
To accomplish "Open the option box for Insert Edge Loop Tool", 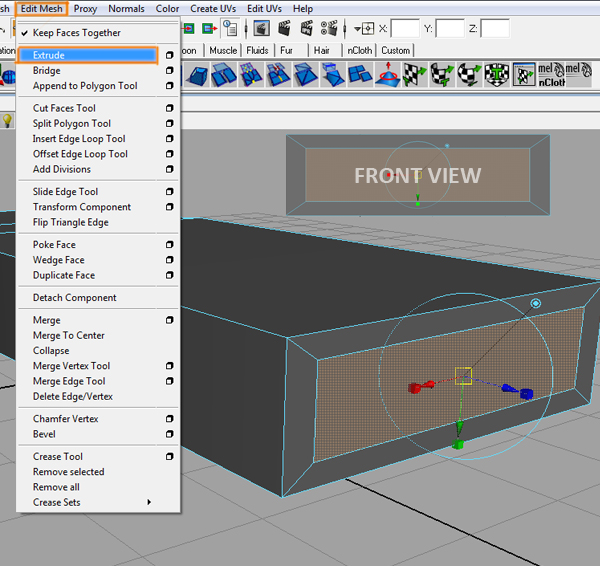I will pos(170,139).
